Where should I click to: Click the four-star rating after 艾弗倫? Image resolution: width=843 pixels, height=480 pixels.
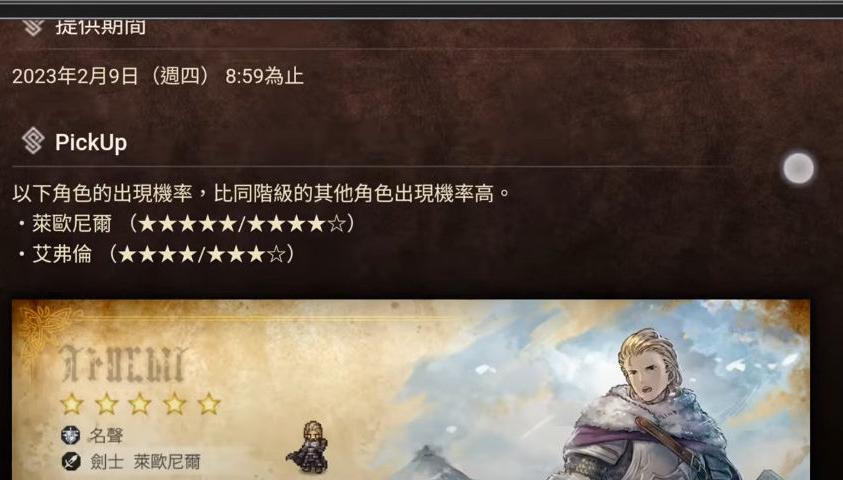click(x=158, y=254)
